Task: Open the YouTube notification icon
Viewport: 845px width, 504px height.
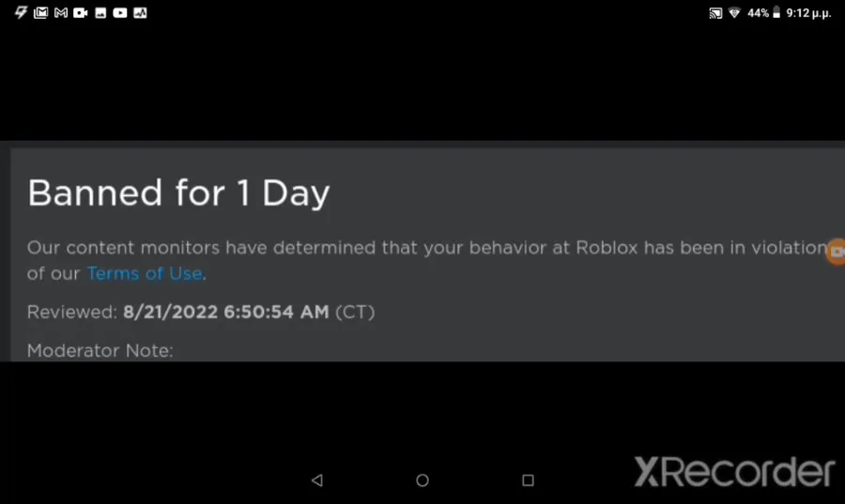Action: [120, 12]
